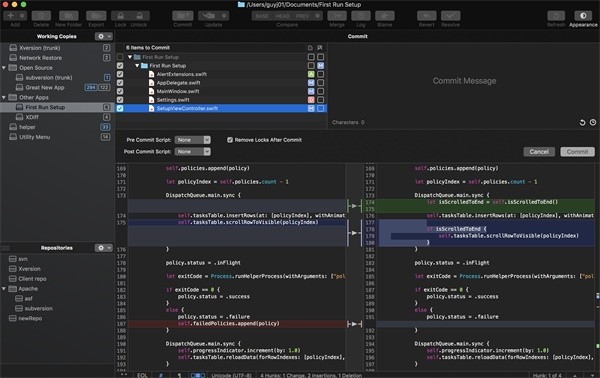Select XDiff working copy
The image size is (600, 378).
tap(57, 117)
